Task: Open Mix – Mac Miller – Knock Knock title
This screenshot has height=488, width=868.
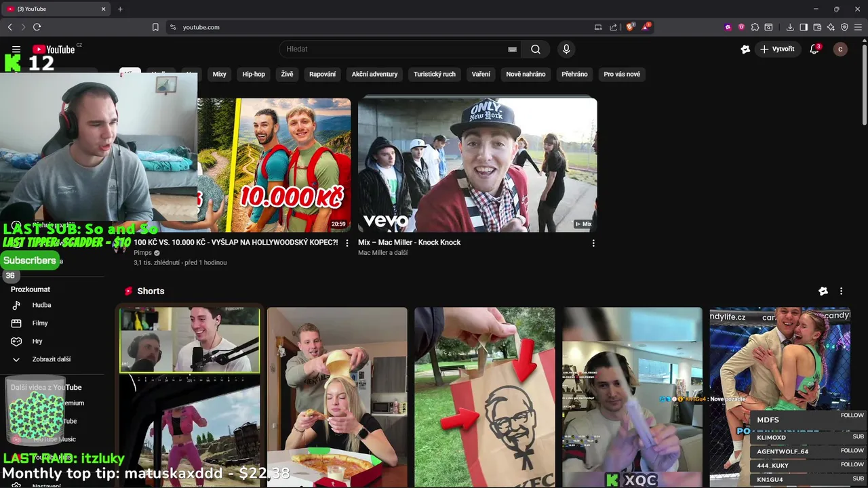Action: (x=409, y=243)
